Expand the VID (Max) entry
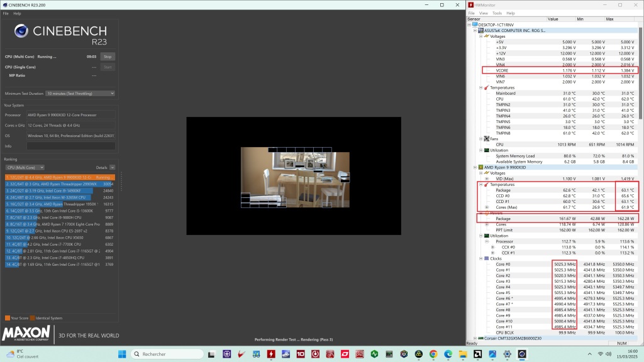The width and height of the screenshot is (644, 362). pos(487,179)
